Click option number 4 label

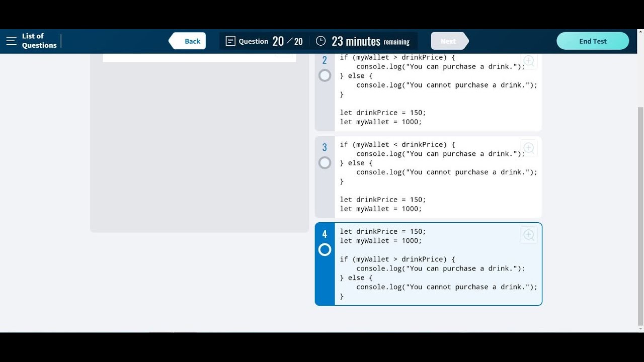point(325,234)
